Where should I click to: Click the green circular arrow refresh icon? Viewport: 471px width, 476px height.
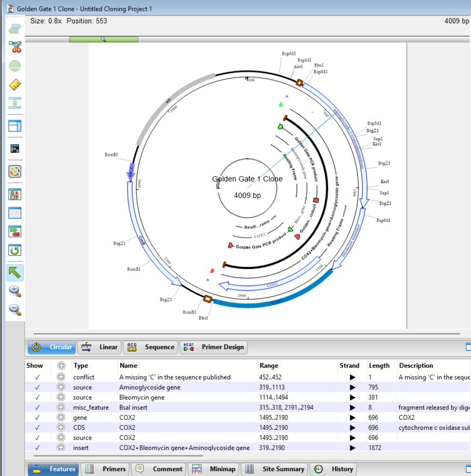pyautogui.click(x=15, y=250)
